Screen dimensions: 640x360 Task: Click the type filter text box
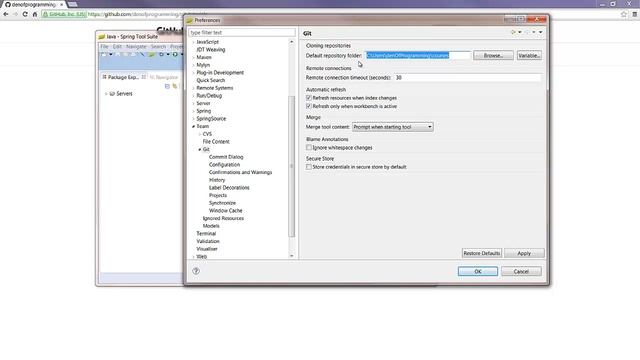(x=242, y=32)
